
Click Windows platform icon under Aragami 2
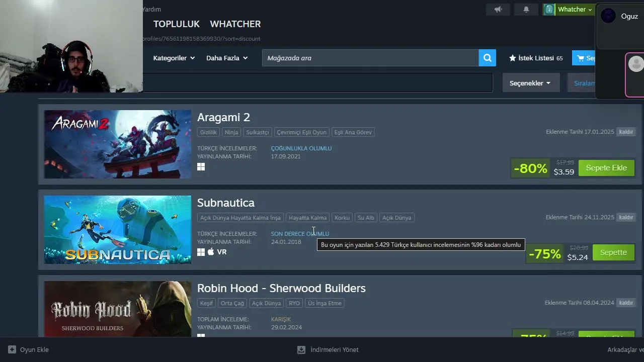tap(201, 167)
